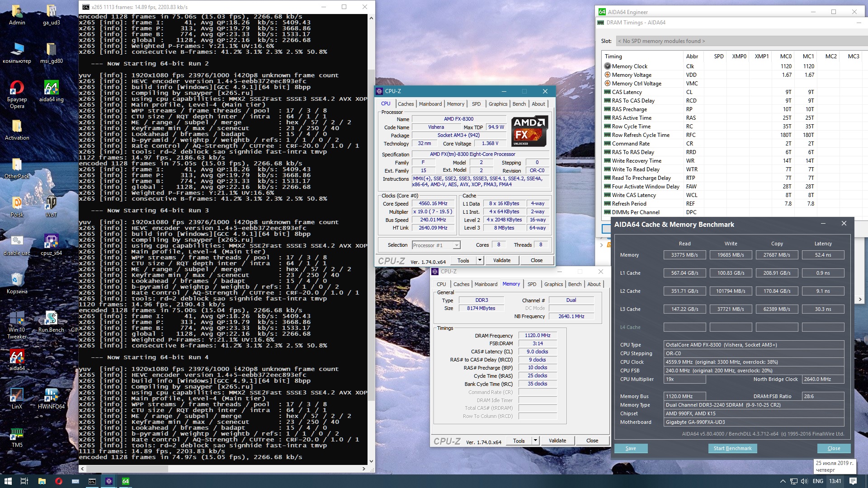Open the LinX desktop shortcut
868x488 pixels.
[17, 395]
